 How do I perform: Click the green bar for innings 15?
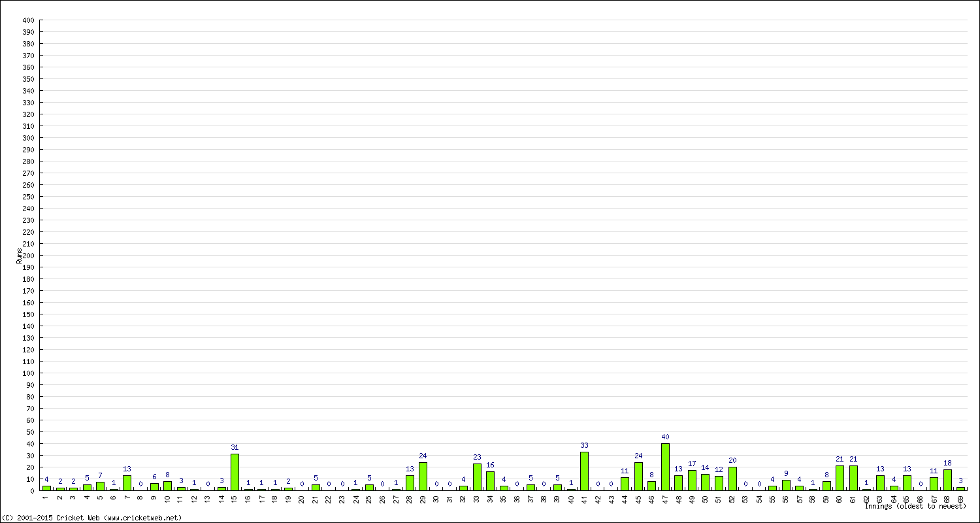point(235,472)
